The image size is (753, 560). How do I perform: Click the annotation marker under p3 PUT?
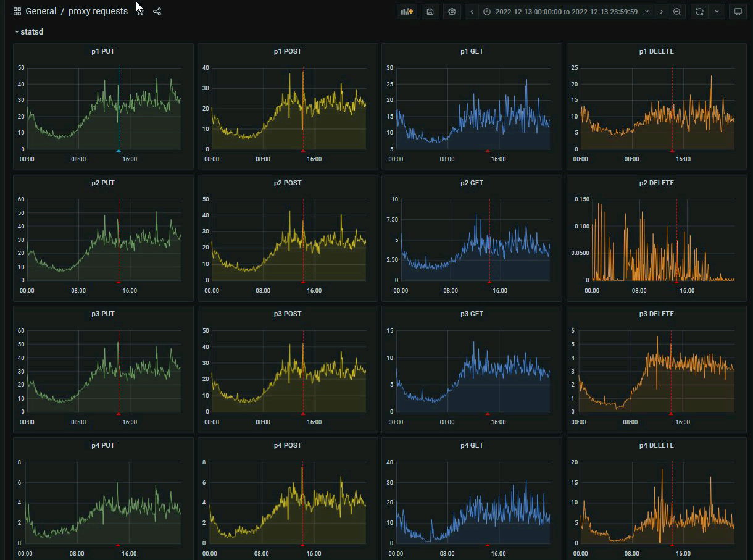[119, 413]
